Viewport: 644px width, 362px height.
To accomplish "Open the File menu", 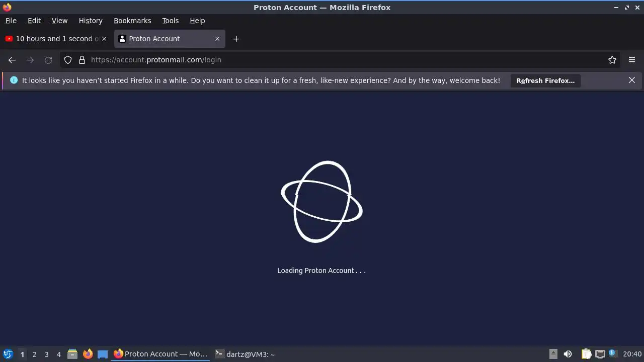I will tap(11, 21).
